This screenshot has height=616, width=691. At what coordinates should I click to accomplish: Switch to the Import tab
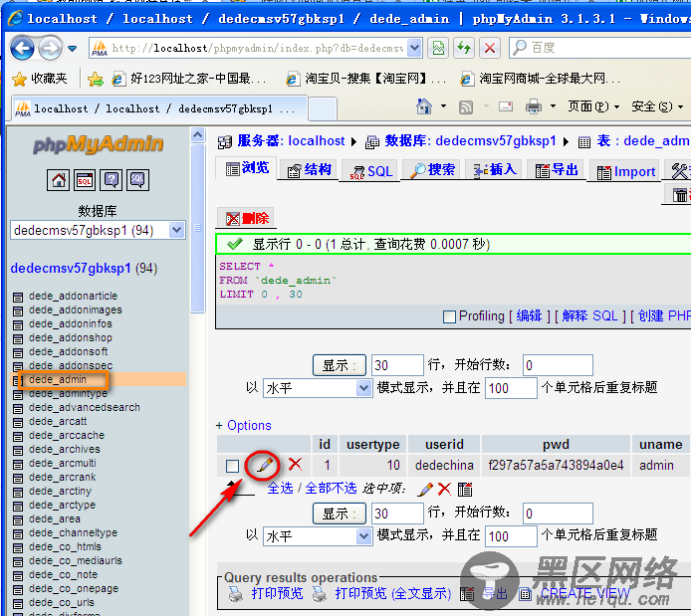tap(625, 171)
